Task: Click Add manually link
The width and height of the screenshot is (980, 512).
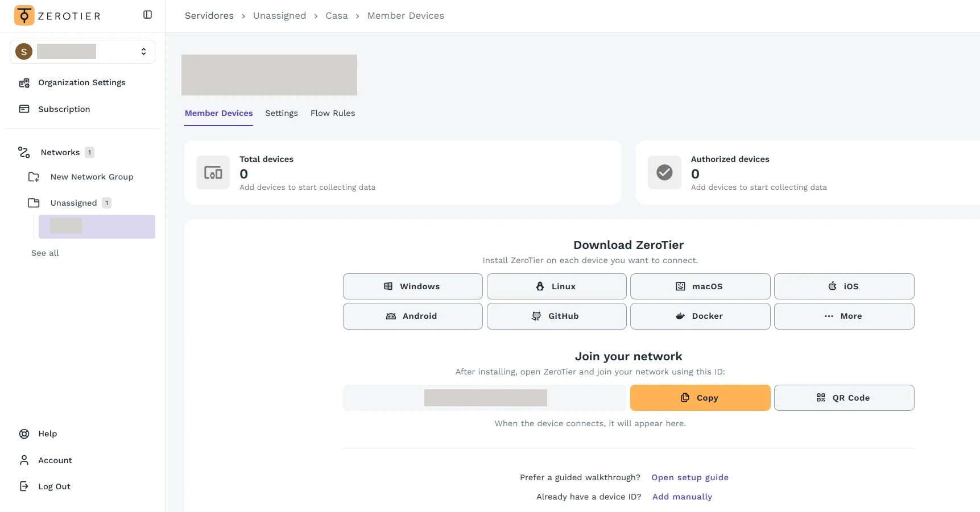Action: [682, 497]
